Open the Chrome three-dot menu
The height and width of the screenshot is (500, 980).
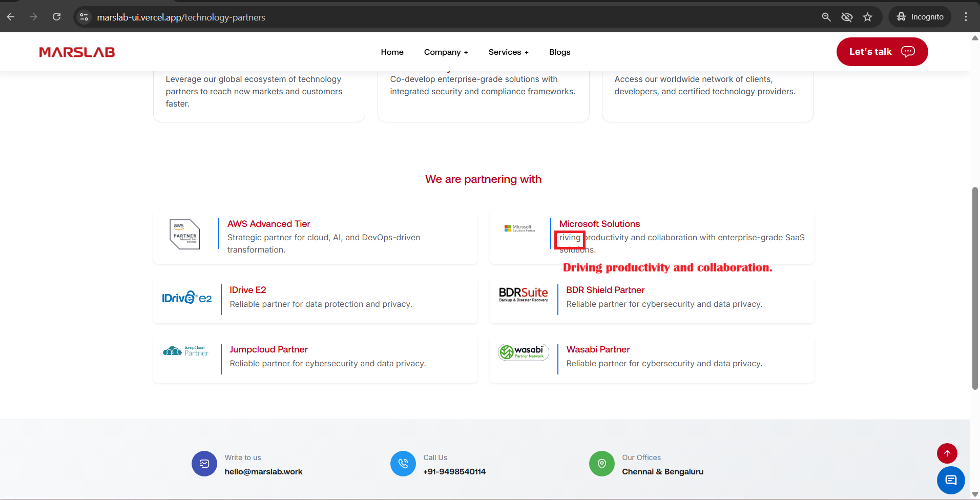tap(966, 17)
